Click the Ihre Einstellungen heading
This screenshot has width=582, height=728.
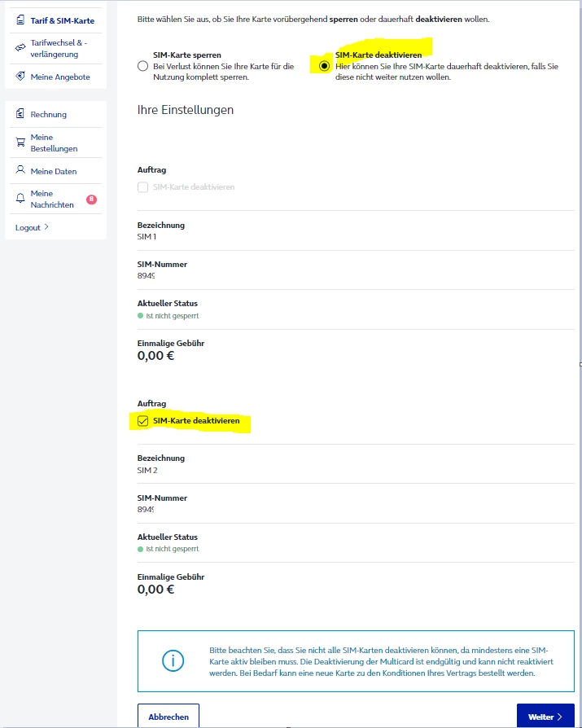186,110
